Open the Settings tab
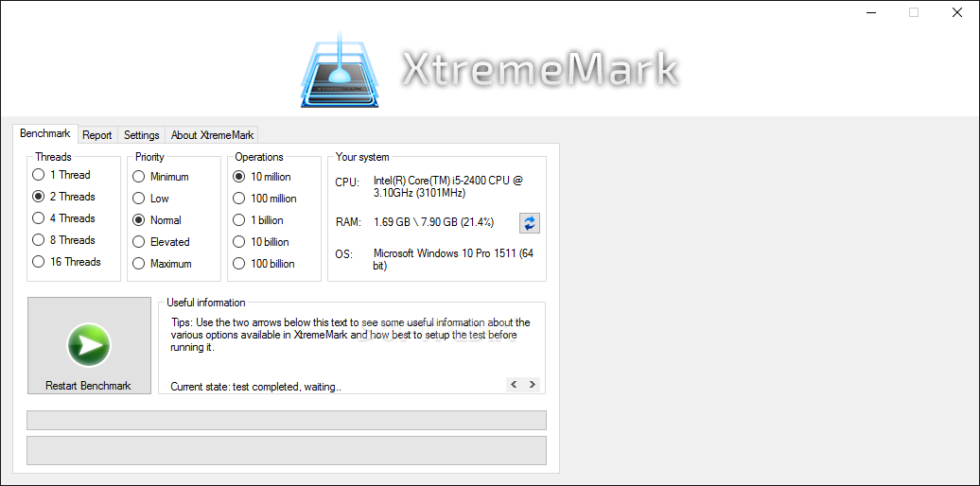The width and height of the screenshot is (980, 486). click(x=141, y=135)
